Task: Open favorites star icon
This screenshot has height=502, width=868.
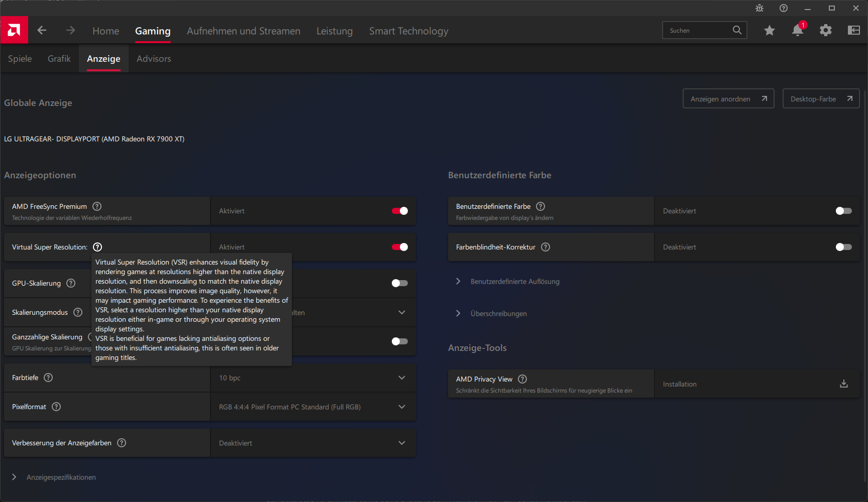Action: point(769,31)
